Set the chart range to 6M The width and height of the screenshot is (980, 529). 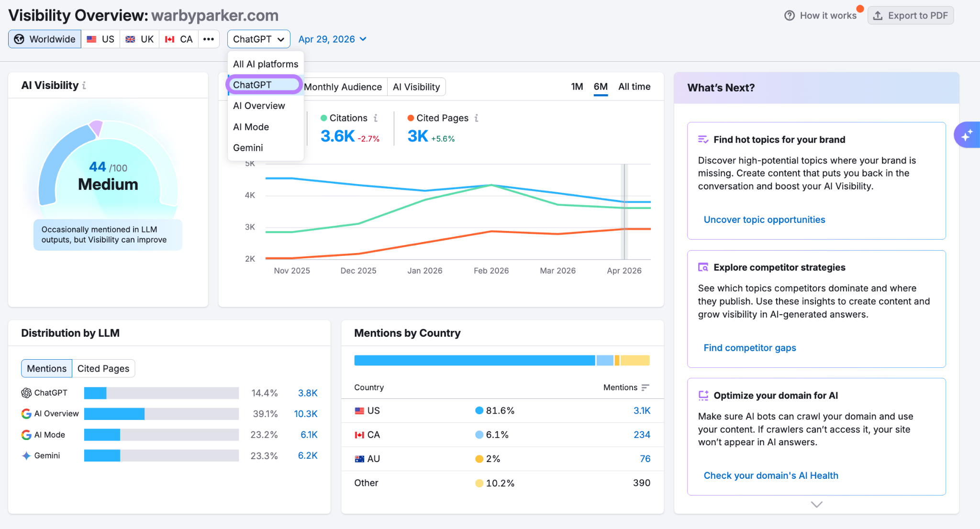[x=601, y=87]
